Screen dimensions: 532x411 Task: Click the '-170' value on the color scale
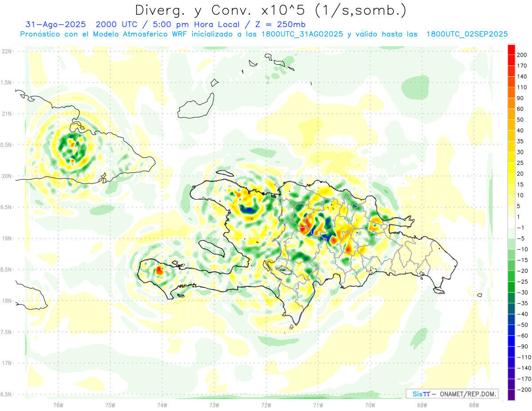[x=524, y=379]
